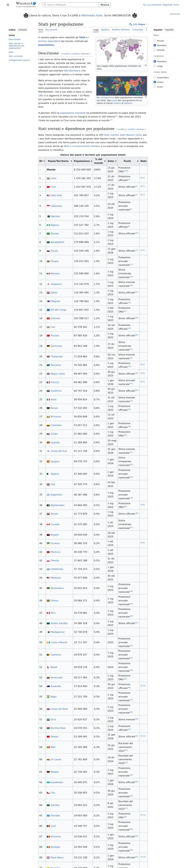This screenshot has width=186, height=868.
Task: Sort table by Paese/Territorio column
Action: [x=59, y=161]
